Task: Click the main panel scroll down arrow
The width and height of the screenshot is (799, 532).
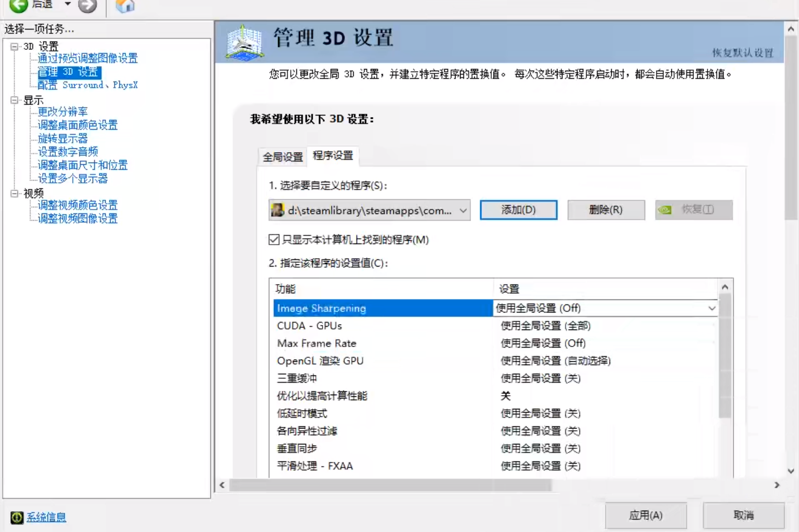Action: (x=791, y=471)
